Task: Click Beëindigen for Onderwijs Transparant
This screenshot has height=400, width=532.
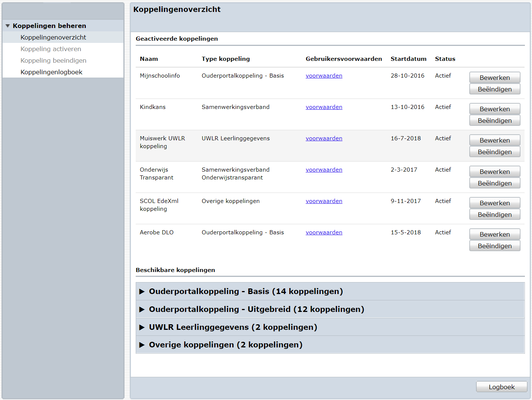Action: coord(495,183)
